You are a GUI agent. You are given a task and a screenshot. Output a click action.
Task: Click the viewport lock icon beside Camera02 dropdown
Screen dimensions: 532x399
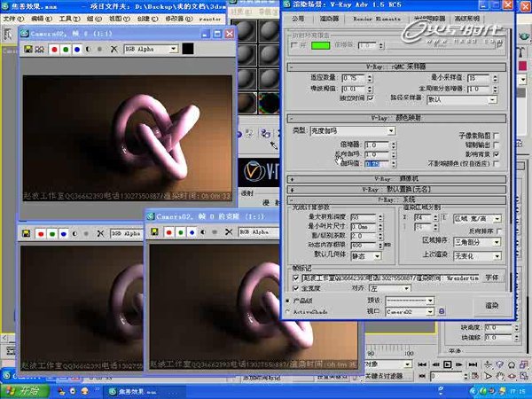pos(442,311)
